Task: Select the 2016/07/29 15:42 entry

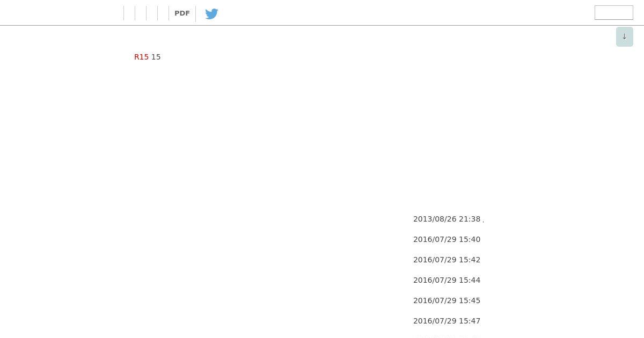Action: [447, 260]
